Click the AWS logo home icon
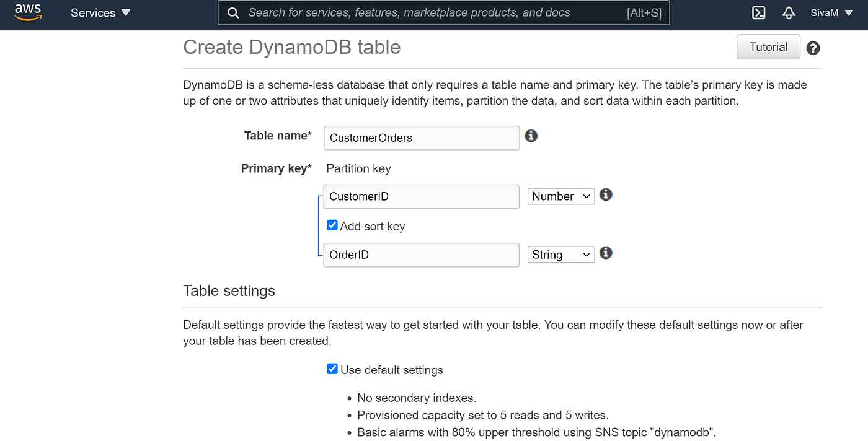The image size is (868, 441). pyautogui.click(x=27, y=12)
